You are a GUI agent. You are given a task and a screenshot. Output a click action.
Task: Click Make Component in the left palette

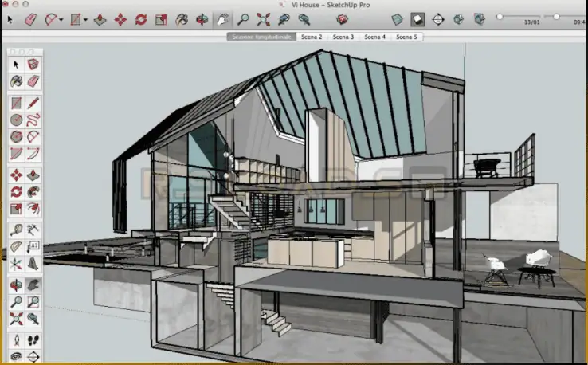point(33,65)
